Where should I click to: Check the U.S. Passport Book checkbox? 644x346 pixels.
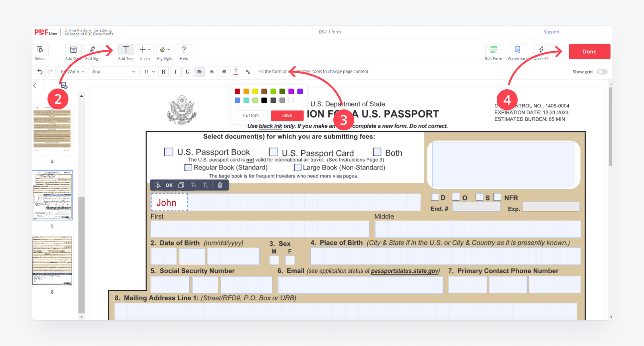point(169,152)
